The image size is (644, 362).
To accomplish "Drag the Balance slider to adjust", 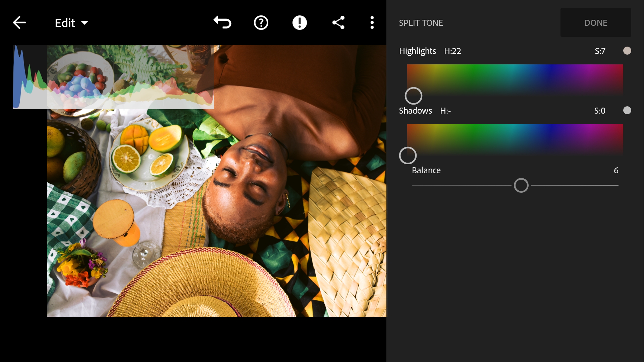I will pos(521,185).
